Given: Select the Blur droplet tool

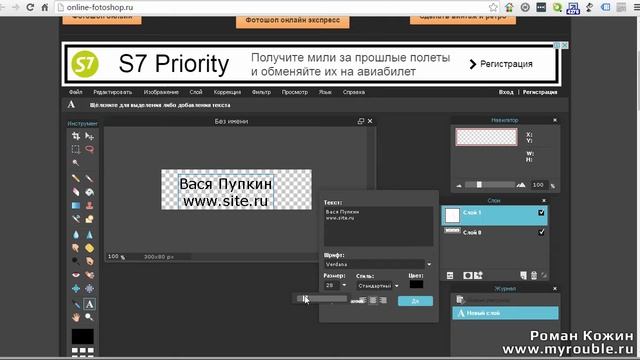Looking at the screenshot, I should click(76, 234).
